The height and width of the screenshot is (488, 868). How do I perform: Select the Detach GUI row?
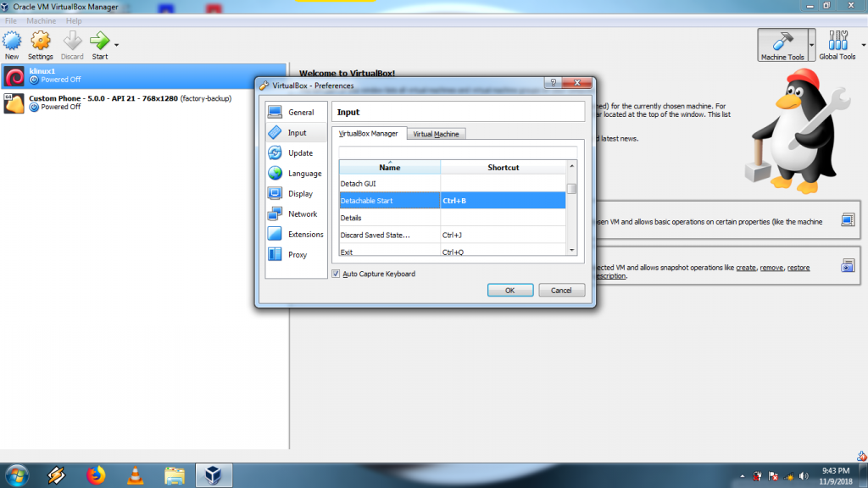(x=453, y=184)
